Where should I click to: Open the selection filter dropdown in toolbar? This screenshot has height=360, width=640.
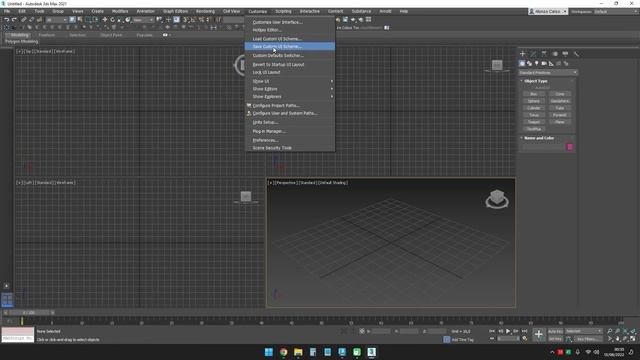pos(56,20)
